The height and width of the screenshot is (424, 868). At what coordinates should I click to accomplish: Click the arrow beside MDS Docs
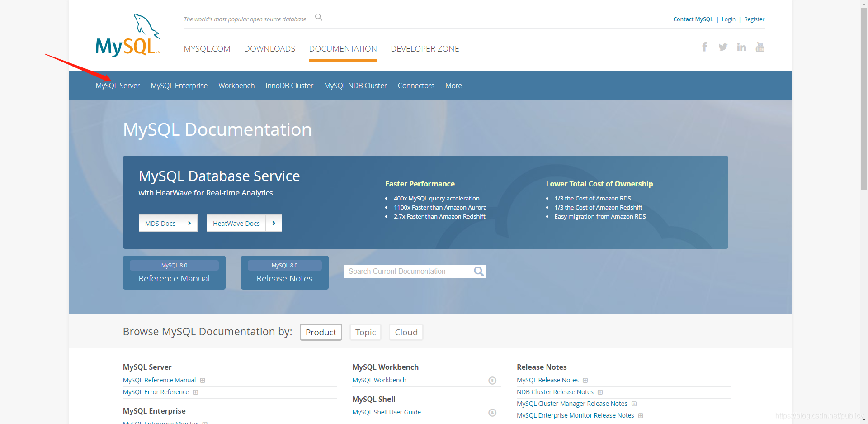click(x=189, y=223)
